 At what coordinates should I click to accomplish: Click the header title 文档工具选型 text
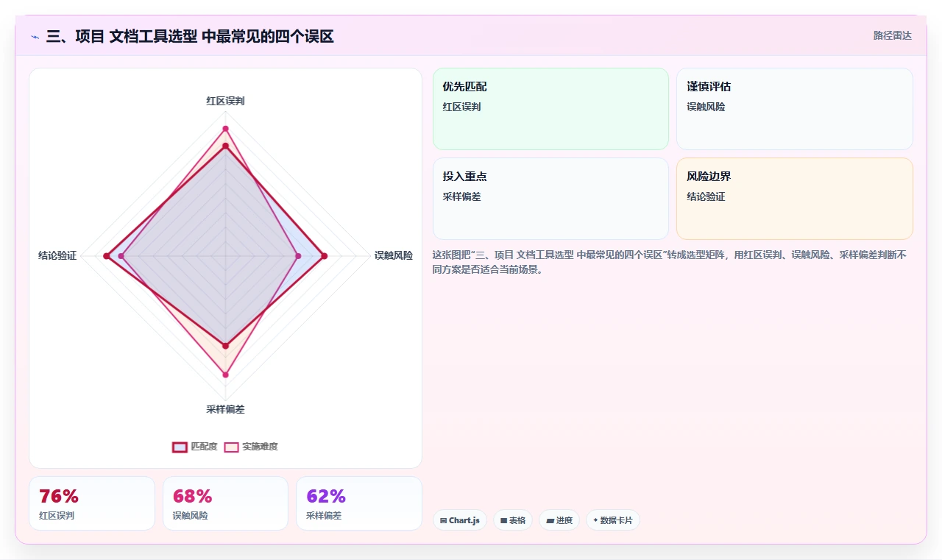[152, 36]
